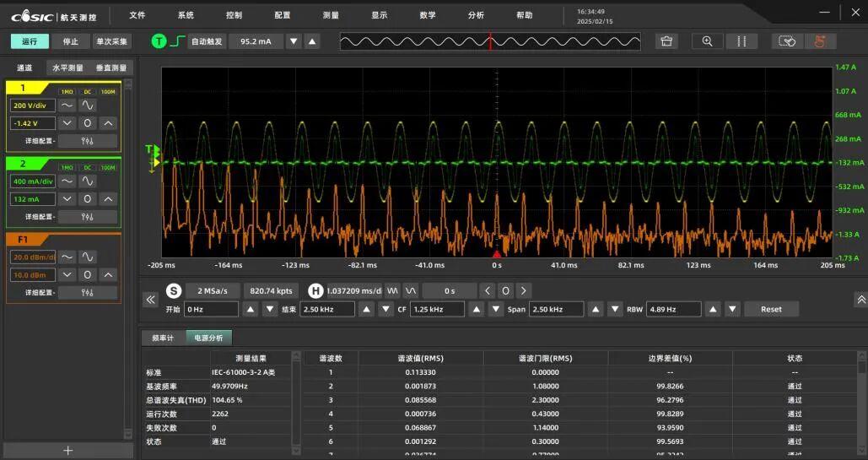Collapse left panel with double-left chevron
Image resolution: width=868 pixels, height=460 pixels.
click(150, 300)
